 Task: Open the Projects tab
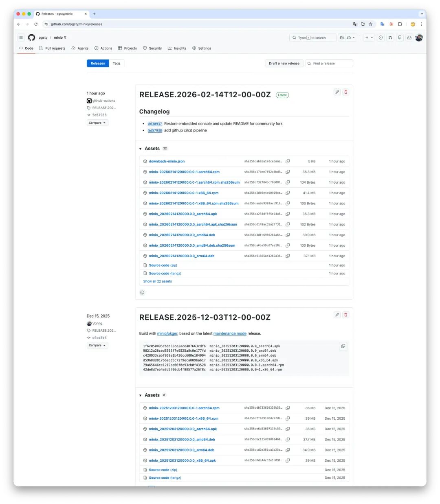pos(128,48)
